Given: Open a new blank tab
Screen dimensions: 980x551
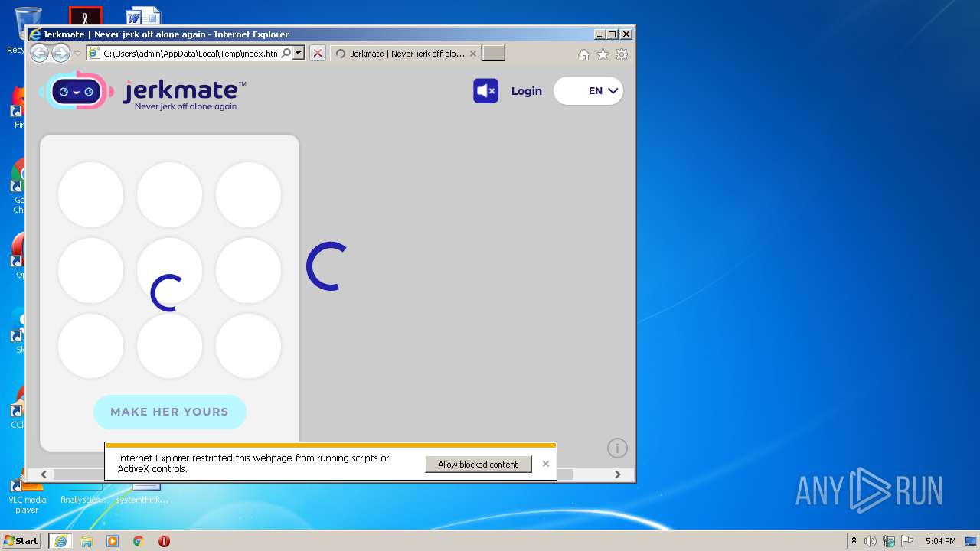Looking at the screenshot, I should coord(494,54).
